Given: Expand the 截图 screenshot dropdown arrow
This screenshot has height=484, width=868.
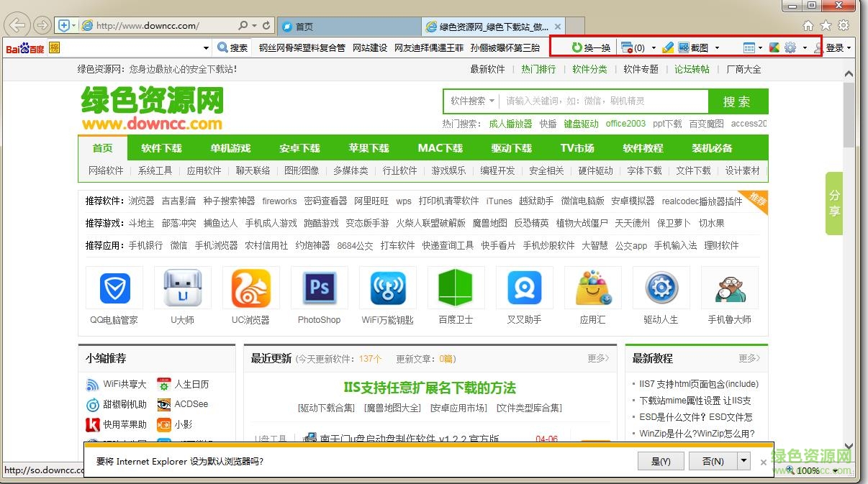Looking at the screenshot, I should [x=716, y=47].
